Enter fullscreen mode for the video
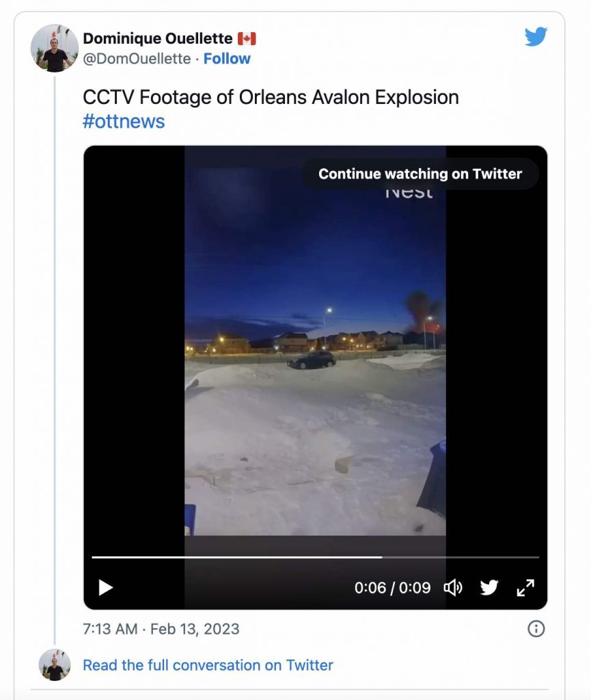This screenshot has width=591, height=700. pos(525,587)
